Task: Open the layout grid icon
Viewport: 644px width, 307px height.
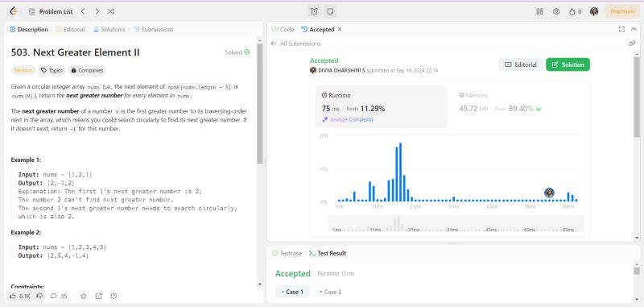Action: click(539, 11)
